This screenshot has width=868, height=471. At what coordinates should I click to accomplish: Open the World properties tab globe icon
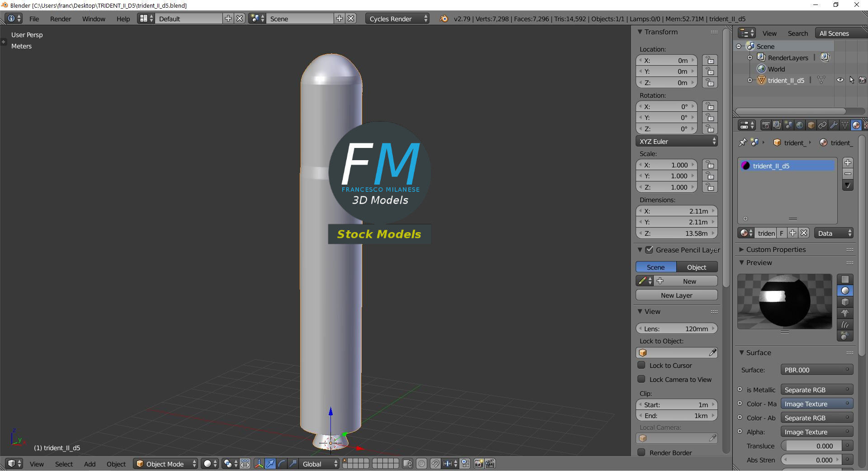[800, 125]
